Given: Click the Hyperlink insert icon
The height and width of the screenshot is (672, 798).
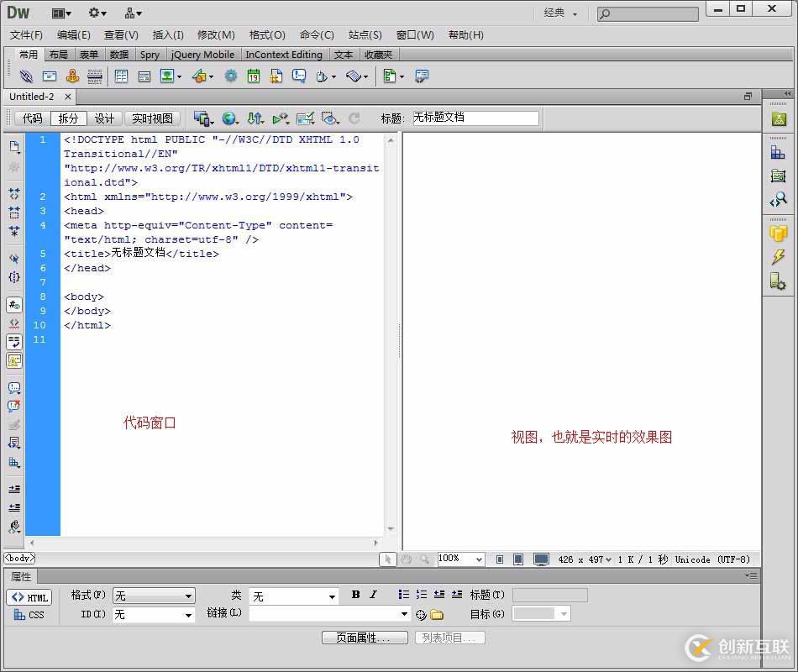Looking at the screenshot, I should 25,76.
